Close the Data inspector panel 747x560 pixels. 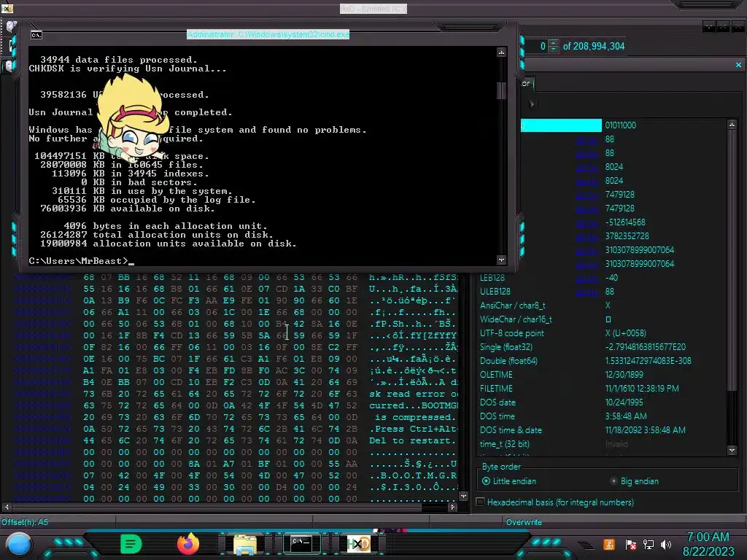(738, 65)
